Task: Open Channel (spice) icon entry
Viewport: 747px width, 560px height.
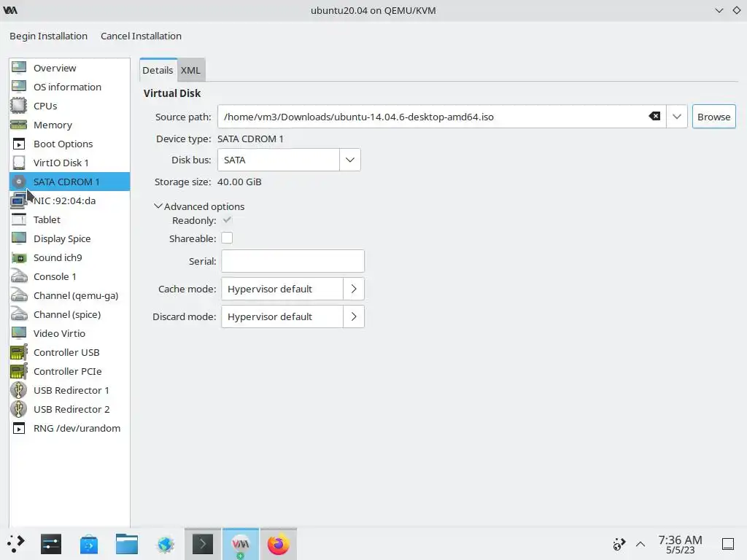Action: click(x=19, y=314)
